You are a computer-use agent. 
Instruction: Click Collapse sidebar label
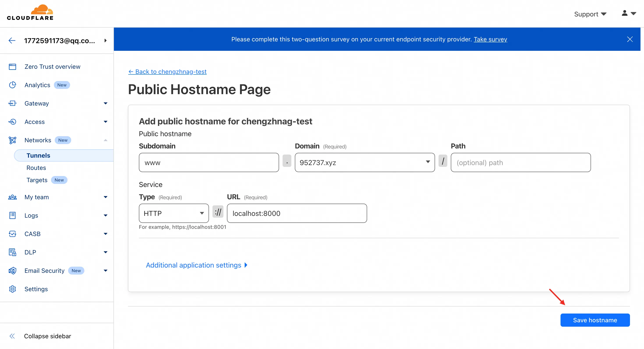click(48, 336)
